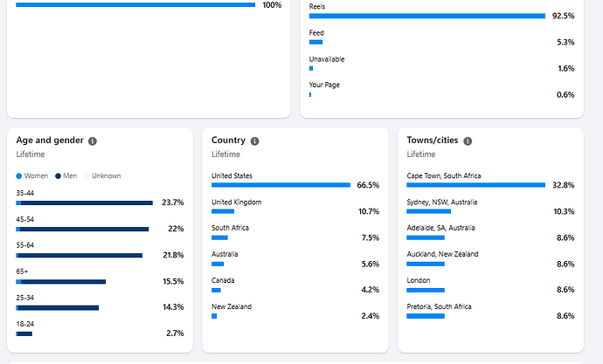Toggle the Unknown legend dot

[87, 176]
